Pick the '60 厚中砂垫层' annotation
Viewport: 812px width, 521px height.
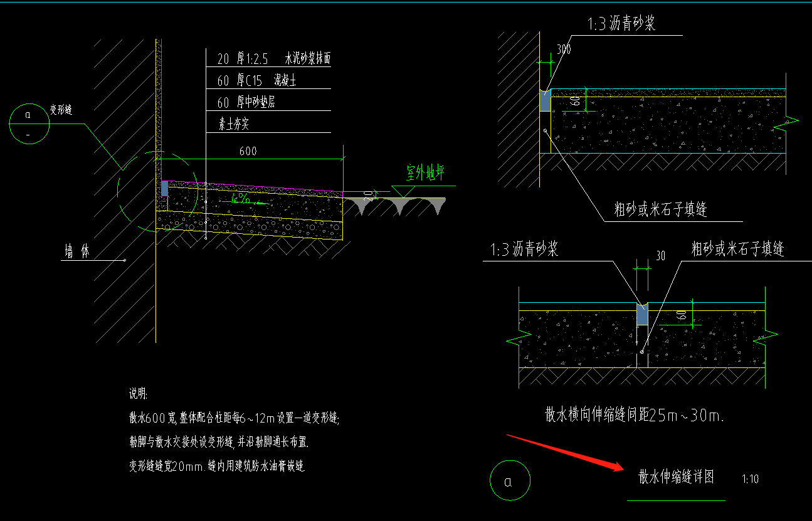(246, 103)
